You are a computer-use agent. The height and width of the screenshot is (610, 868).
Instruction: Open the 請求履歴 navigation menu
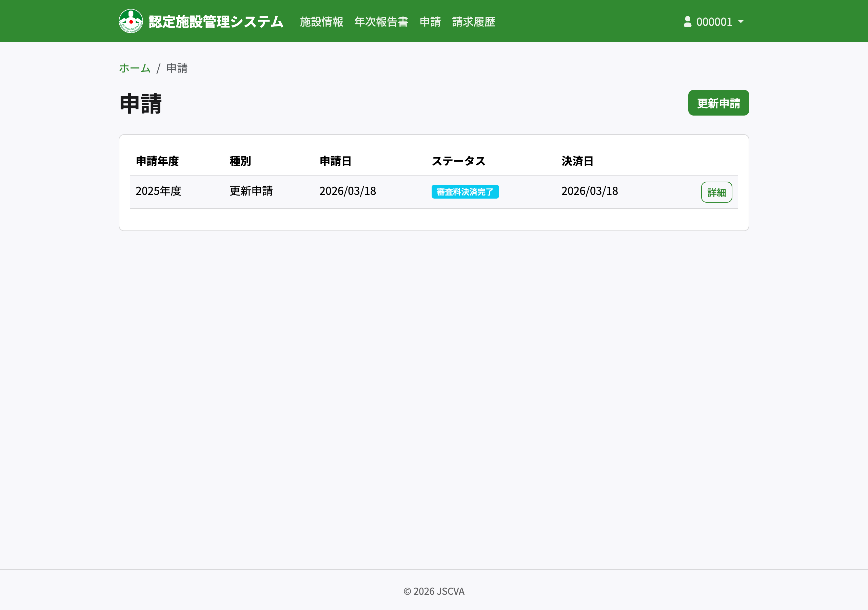coord(473,22)
